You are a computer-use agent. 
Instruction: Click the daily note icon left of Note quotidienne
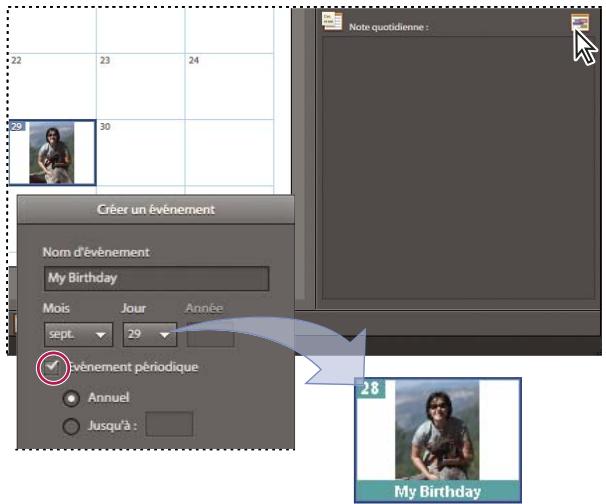(332, 21)
